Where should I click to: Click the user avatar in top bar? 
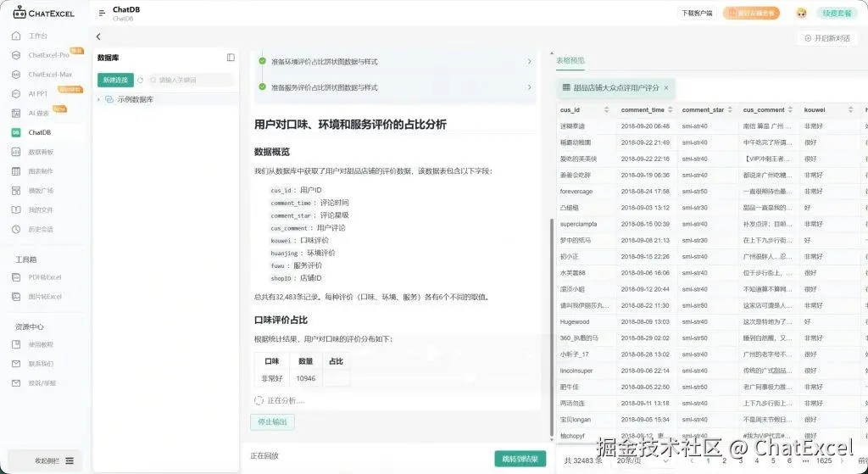tap(801, 13)
